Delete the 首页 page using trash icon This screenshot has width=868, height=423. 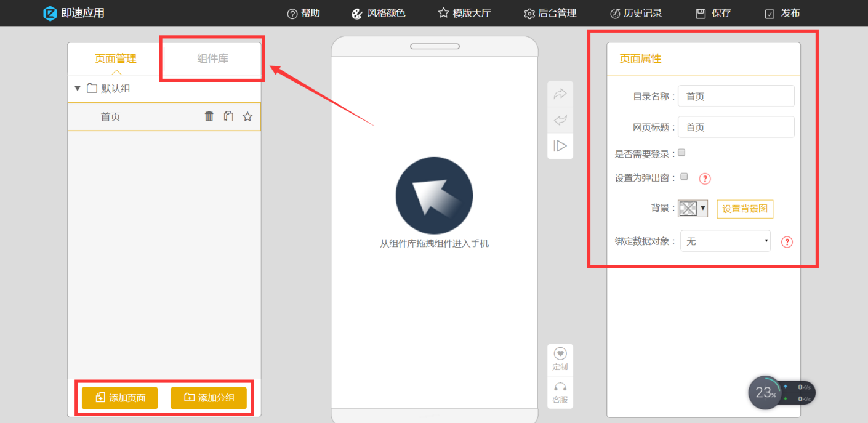coord(209,116)
